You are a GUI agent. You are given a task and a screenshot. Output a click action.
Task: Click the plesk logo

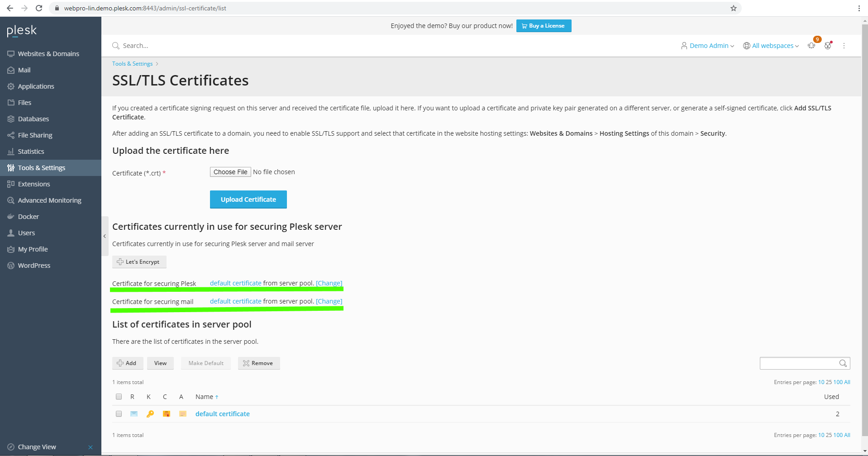[22, 31]
